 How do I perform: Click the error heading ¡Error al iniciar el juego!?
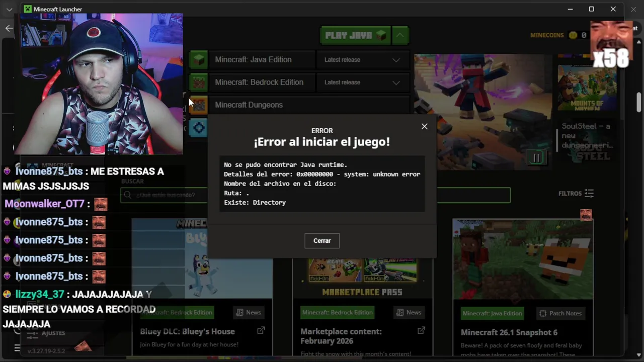(322, 142)
